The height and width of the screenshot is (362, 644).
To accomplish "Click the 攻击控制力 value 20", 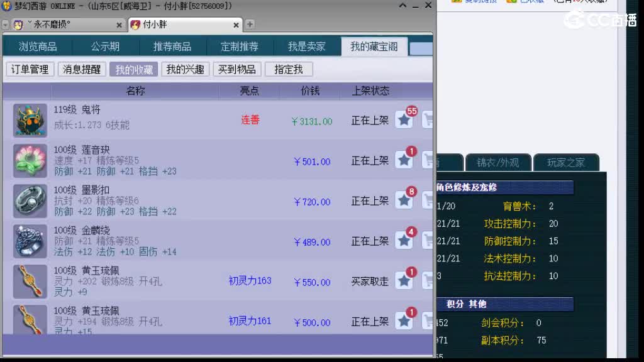I will [x=553, y=224].
